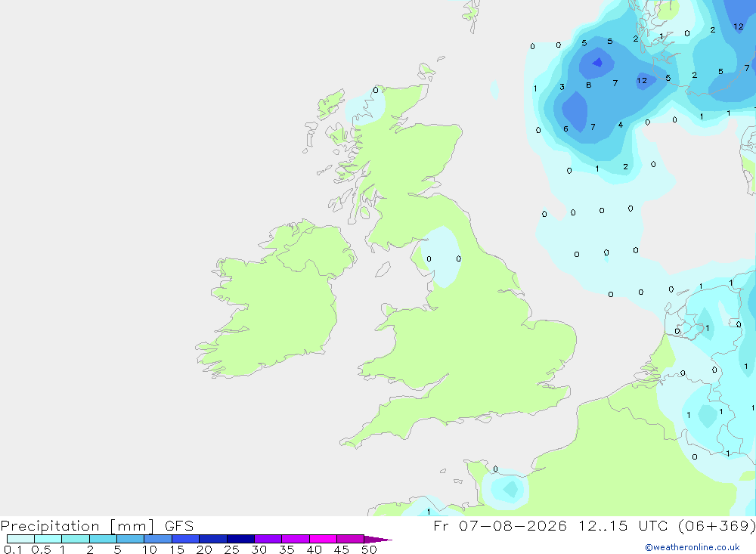
Task: Click the '(06+369)' forecast run text
Action: pyautogui.click(x=717, y=525)
